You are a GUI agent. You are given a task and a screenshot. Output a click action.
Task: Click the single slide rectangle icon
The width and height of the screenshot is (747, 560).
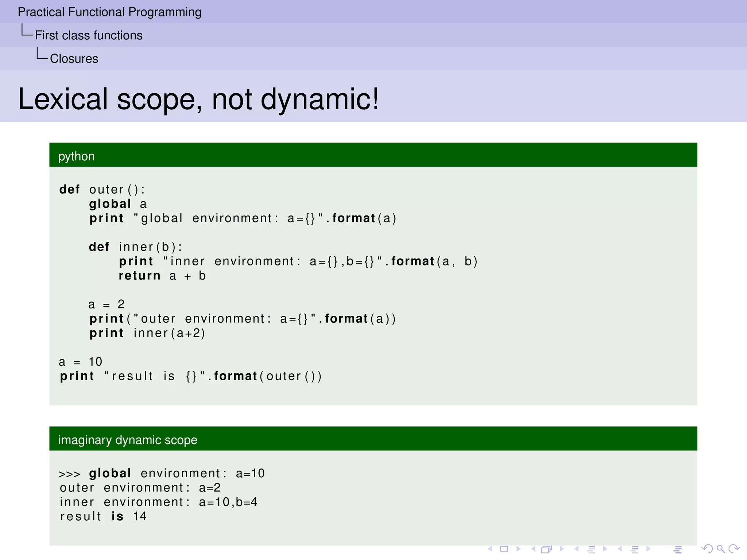[504, 549]
